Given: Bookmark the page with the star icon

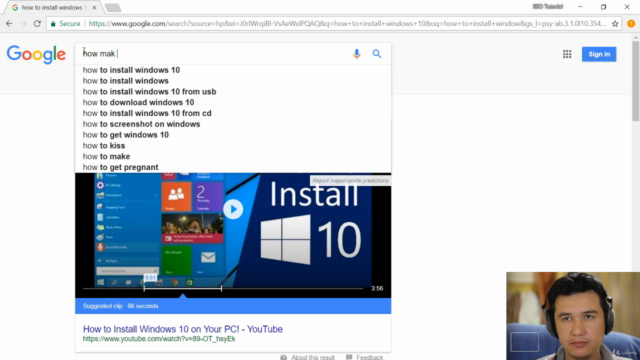Looking at the screenshot, I should pos(615,24).
